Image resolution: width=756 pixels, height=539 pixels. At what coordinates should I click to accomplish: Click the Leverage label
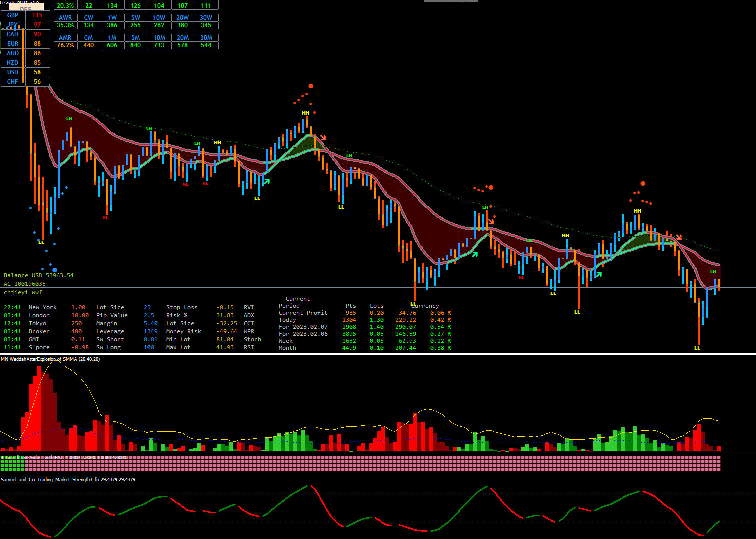110,331
